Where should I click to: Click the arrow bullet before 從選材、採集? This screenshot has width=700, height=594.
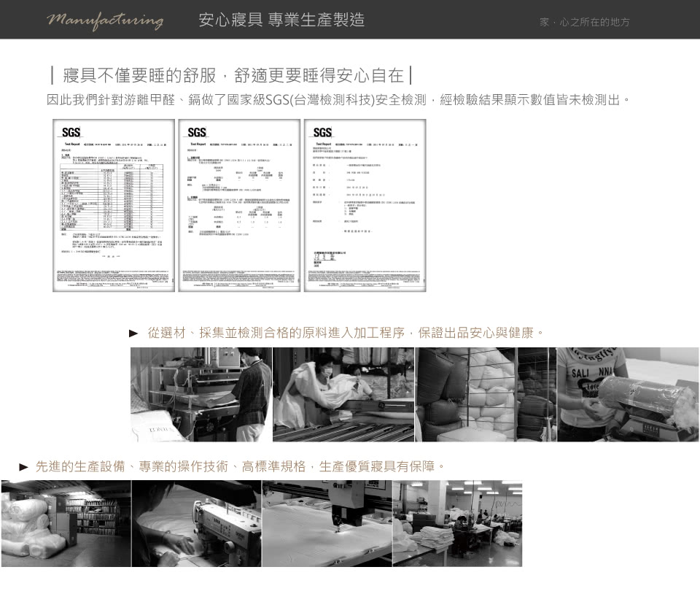133,333
